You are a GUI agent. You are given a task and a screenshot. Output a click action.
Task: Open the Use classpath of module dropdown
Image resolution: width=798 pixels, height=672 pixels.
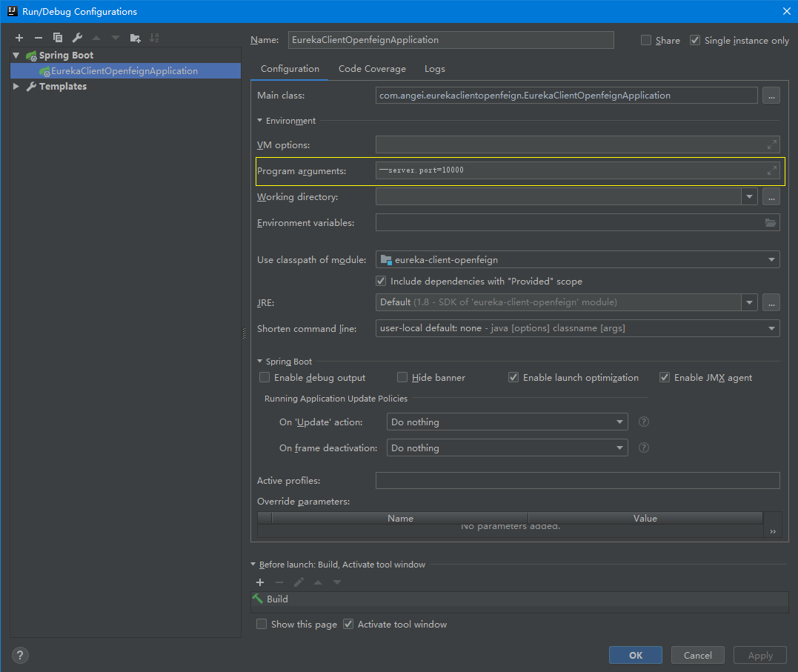click(577, 260)
